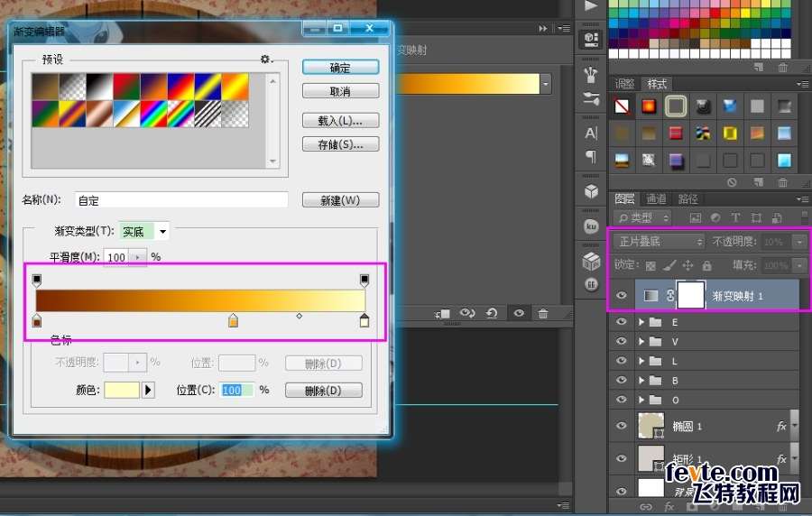Viewport: 812px width, 516px height.
Task: Select the no-style (red slash) style swatch
Action: click(x=622, y=106)
